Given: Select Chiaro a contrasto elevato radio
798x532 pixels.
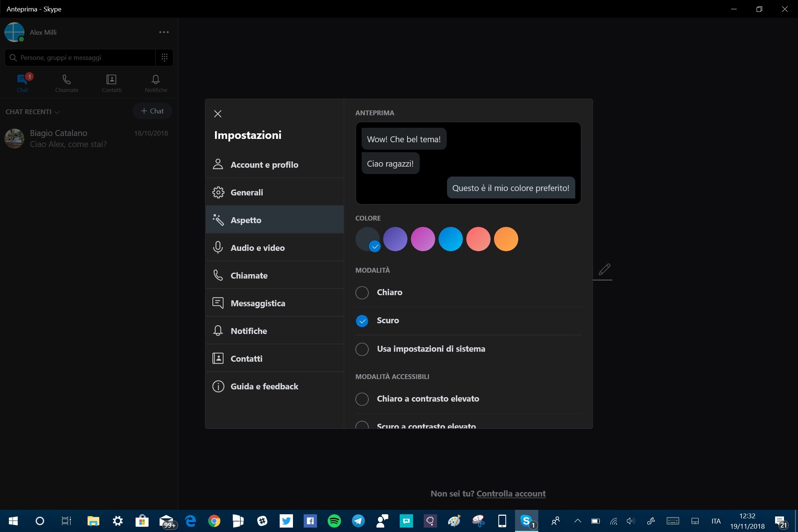Looking at the screenshot, I should 362,399.
